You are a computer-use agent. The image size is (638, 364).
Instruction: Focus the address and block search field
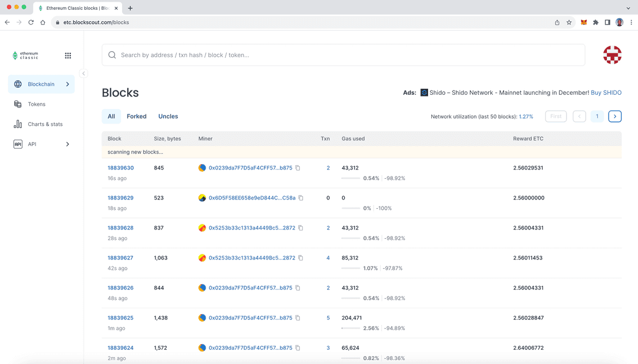344,55
